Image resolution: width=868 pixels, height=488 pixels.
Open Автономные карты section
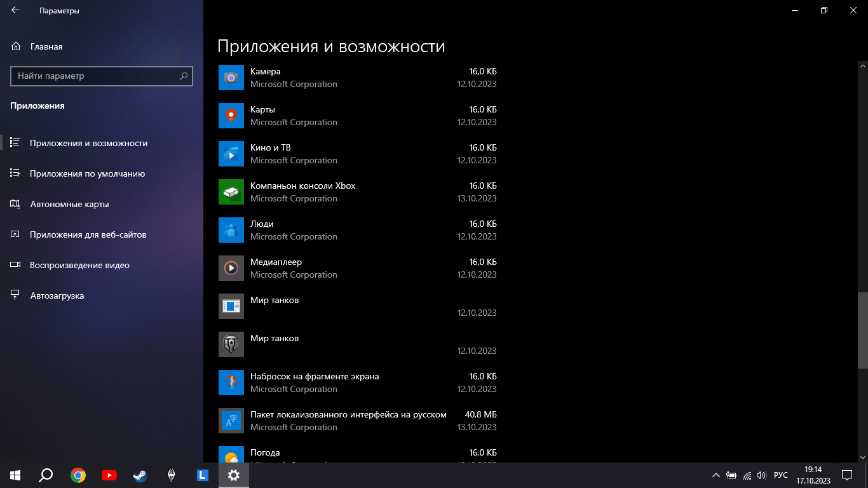[x=102, y=204]
